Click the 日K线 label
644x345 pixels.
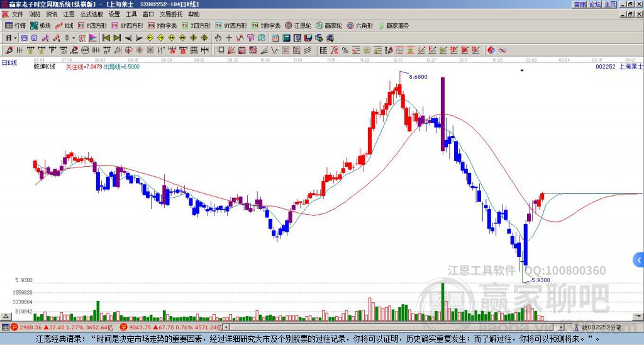coord(9,63)
